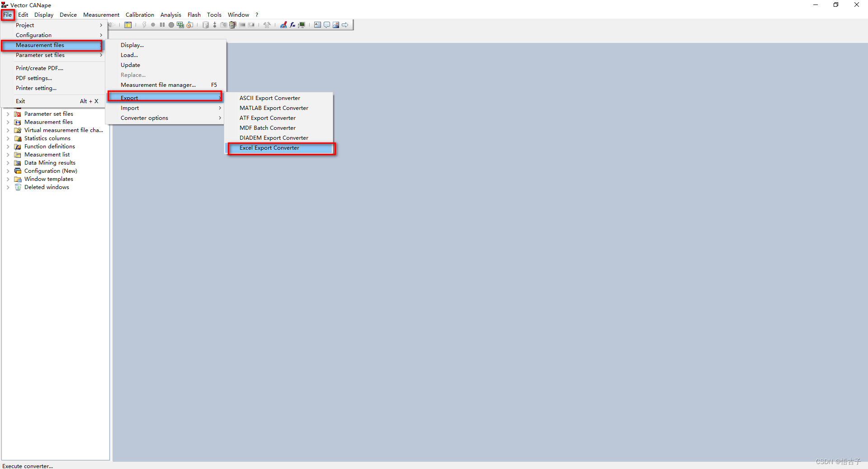The width and height of the screenshot is (868, 469).
Task: Click the Deleted windows recycle bin icon
Action: point(18,187)
